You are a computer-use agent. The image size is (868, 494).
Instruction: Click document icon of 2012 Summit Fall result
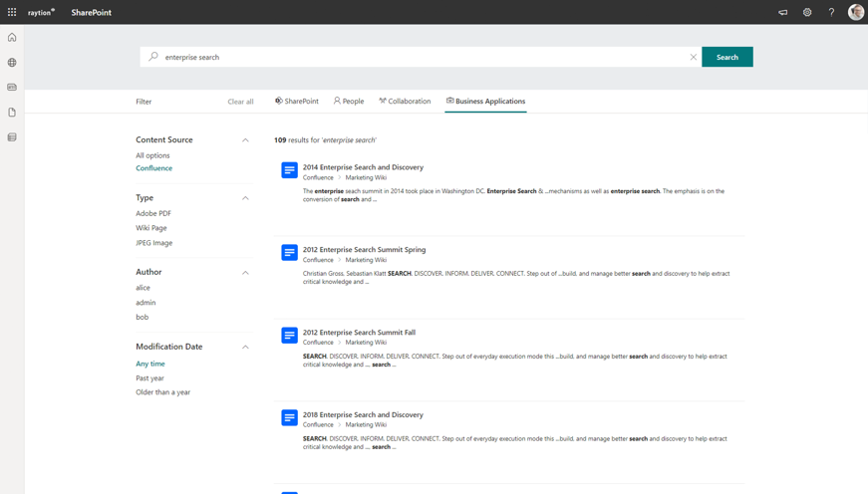coord(289,335)
